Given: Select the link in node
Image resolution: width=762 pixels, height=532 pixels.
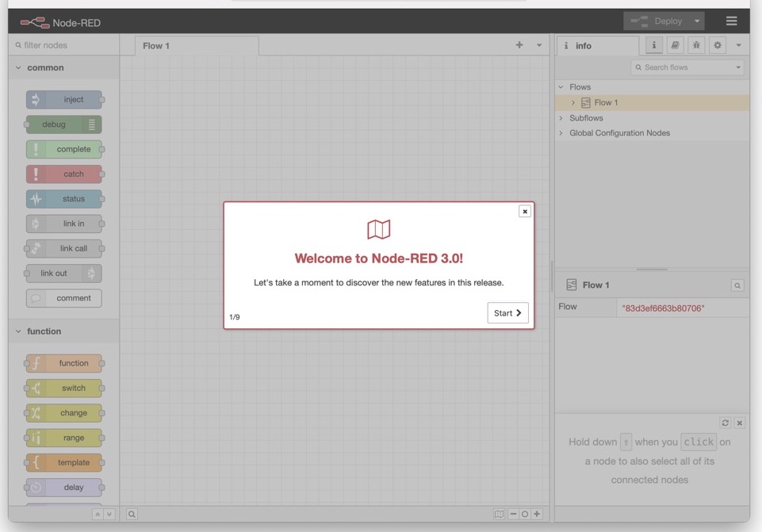Looking at the screenshot, I should pos(64,224).
